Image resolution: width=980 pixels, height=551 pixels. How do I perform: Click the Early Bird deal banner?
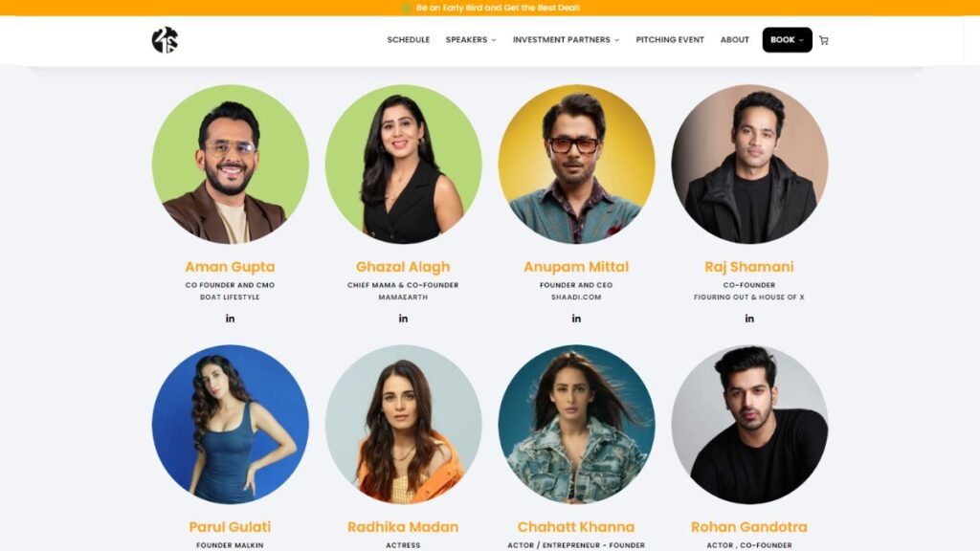(x=498, y=8)
